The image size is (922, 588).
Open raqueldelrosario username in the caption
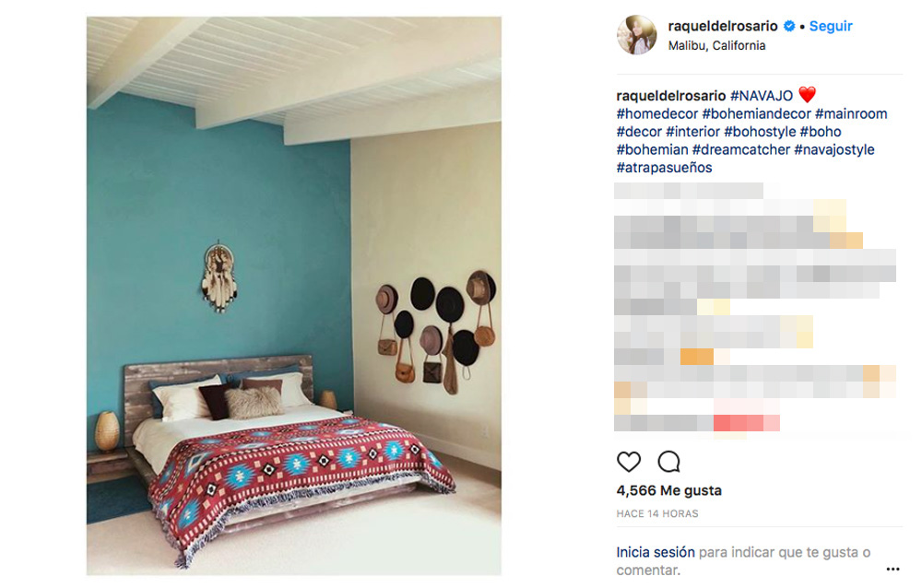click(x=671, y=95)
